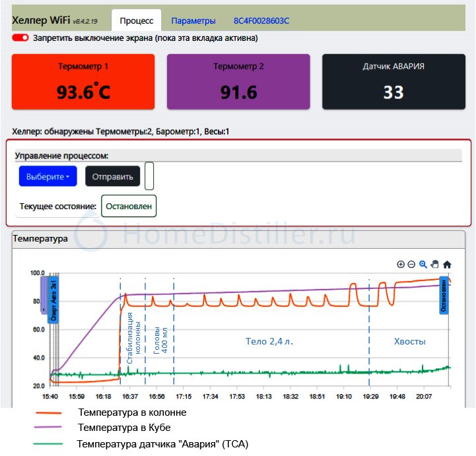Toggle the screen-off prevention switch
Screen dimensions: 476x456
click(x=20, y=38)
